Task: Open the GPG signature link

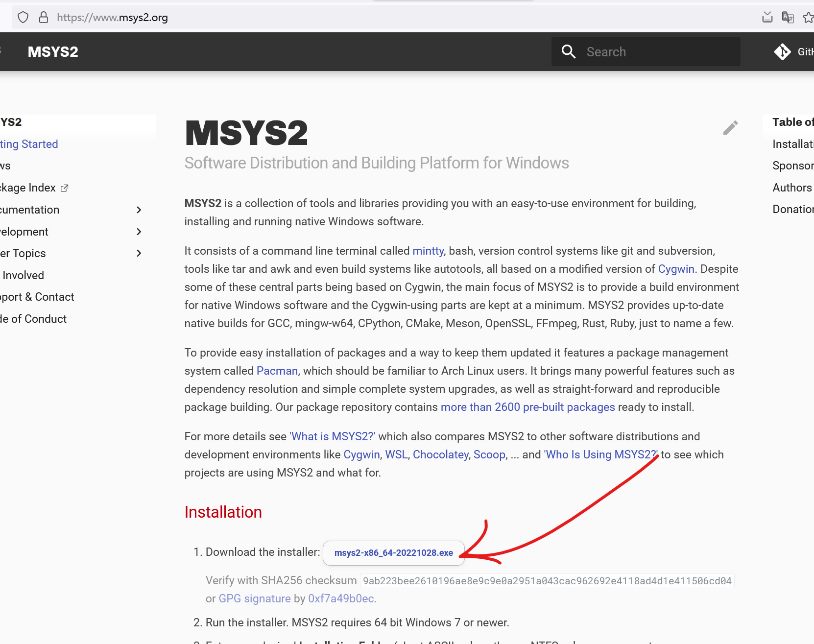Action: click(254, 598)
